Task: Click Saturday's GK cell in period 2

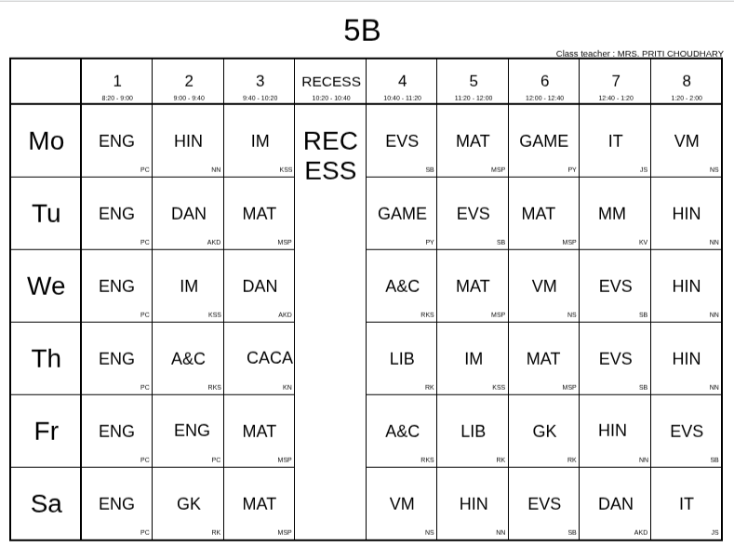Action: point(189,504)
